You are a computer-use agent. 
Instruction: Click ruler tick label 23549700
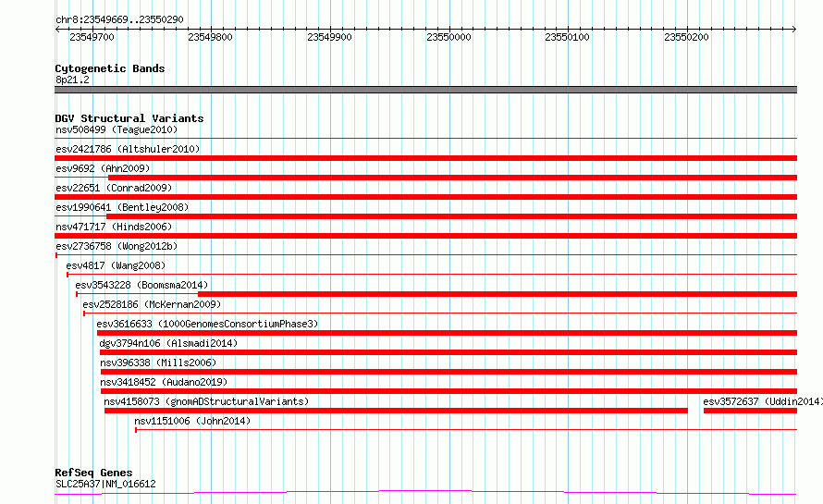click(x=92, y=37)
